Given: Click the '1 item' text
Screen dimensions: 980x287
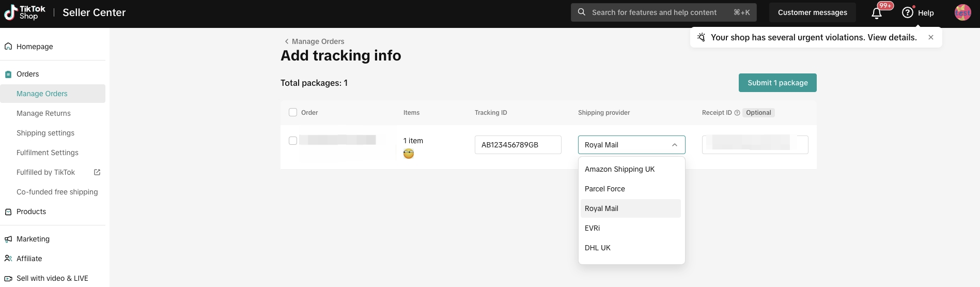Looking at the screenshot, I should [x=413, y=141].
